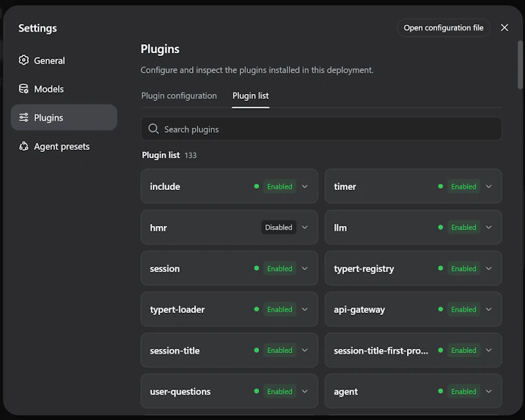Click green status dot on timer

441,187
